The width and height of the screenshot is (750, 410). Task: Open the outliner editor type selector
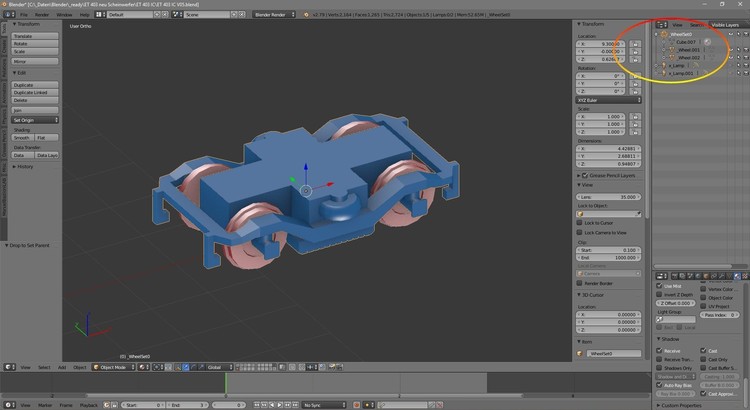[x=662, y=24]
